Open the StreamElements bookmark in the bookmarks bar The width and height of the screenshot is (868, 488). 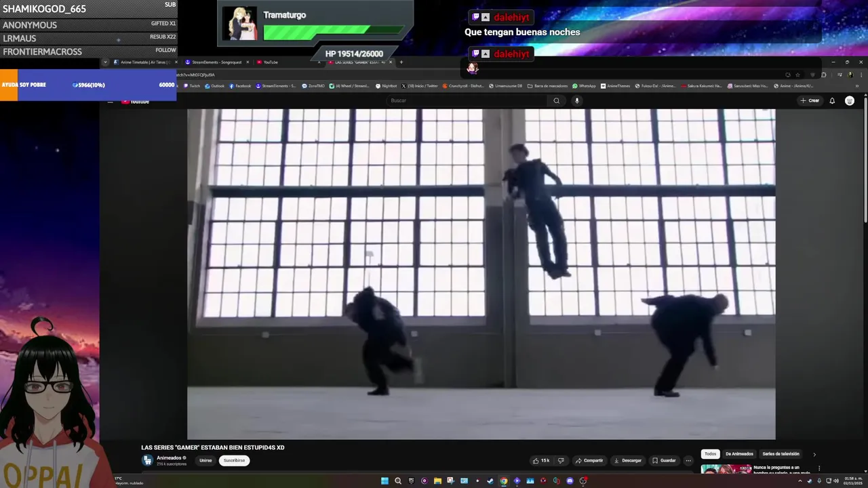coord(276,86)
